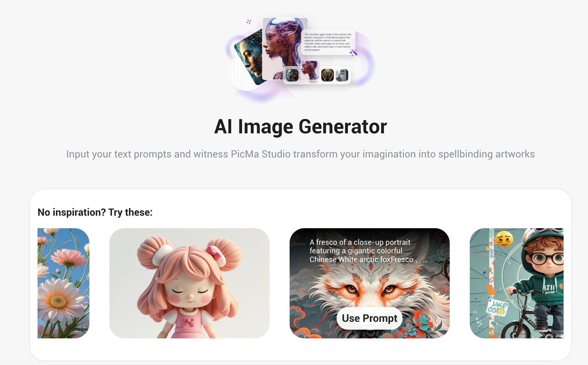Click the purple sparkle icon above hero image
588x365 pixels.
[x=249, y=22]
